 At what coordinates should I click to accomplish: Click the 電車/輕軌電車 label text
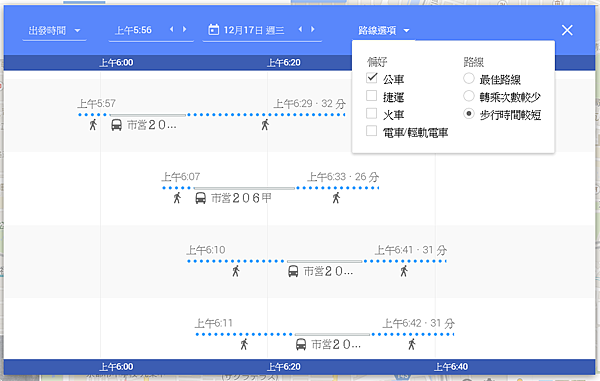coord(416,132)
